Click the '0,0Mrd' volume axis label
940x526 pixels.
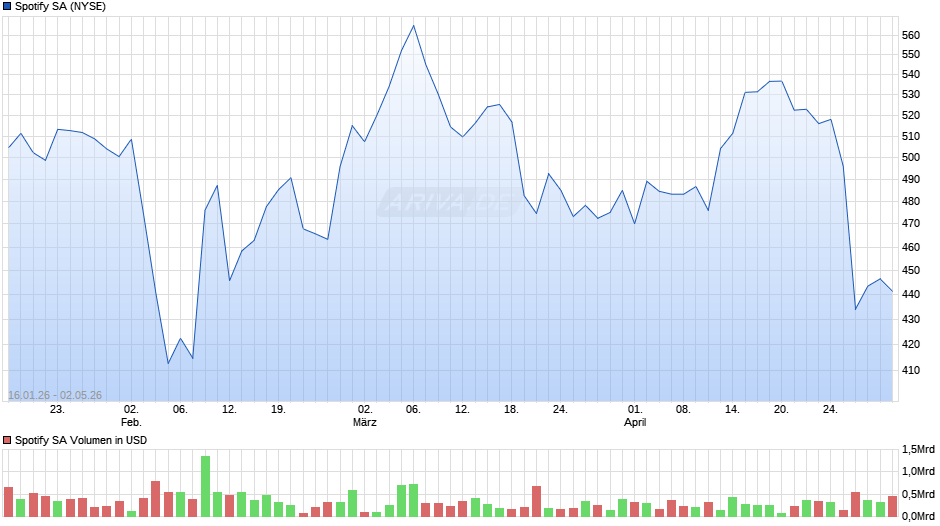(x=918, y=516)
